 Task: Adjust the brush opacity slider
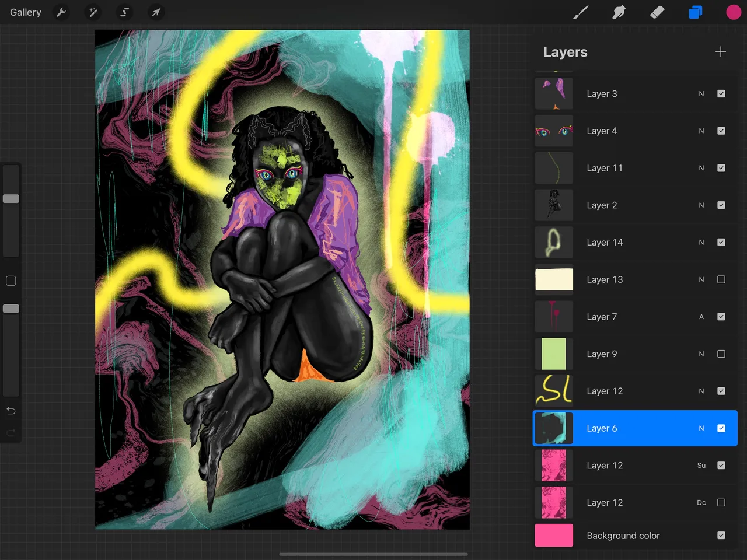(x=11, y=309)
